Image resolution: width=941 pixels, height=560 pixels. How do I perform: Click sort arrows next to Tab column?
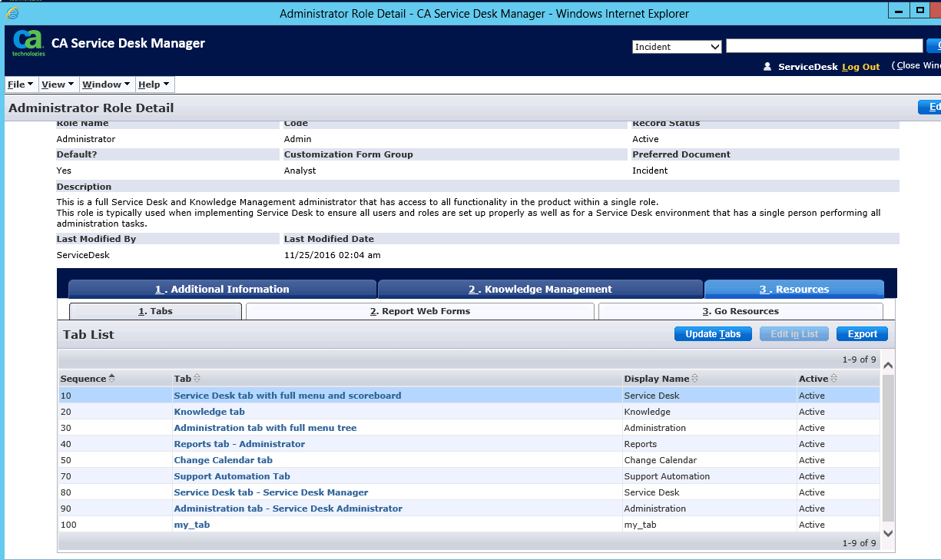pos(197,378)
